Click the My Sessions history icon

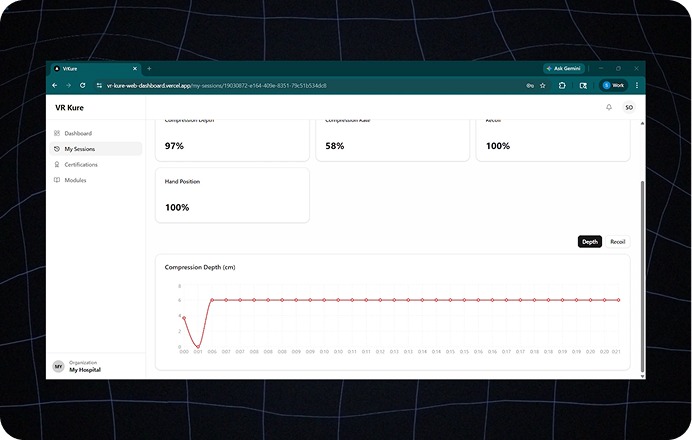57,149
